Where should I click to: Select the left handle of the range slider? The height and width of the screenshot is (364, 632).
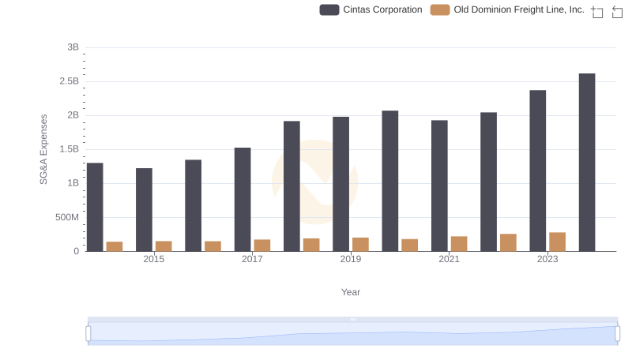pyautogui.click(x=88, y=334)
